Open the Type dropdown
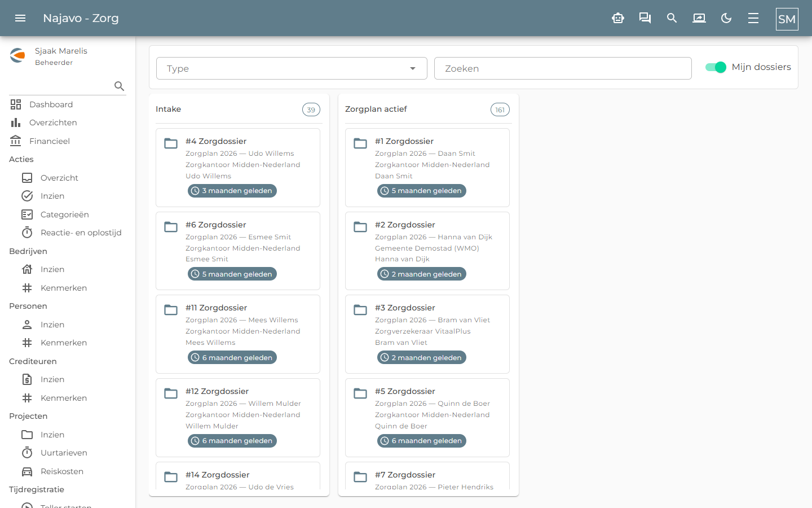 [292, 68]
